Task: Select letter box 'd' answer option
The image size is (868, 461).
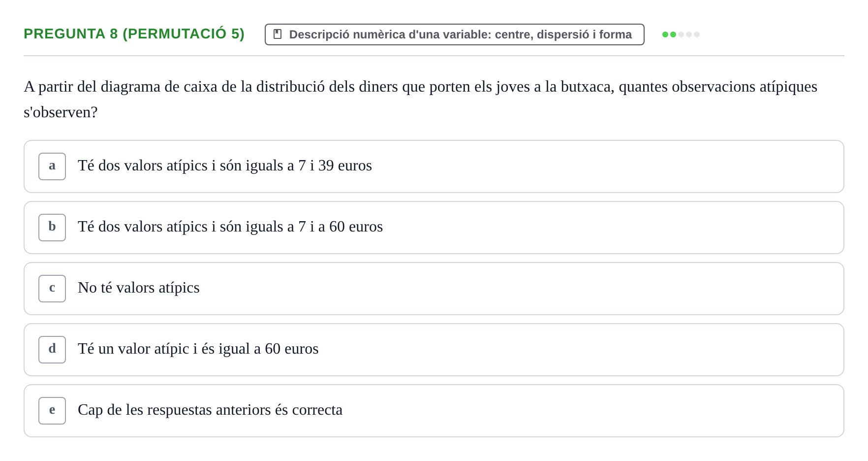Action: pos(52,350)
